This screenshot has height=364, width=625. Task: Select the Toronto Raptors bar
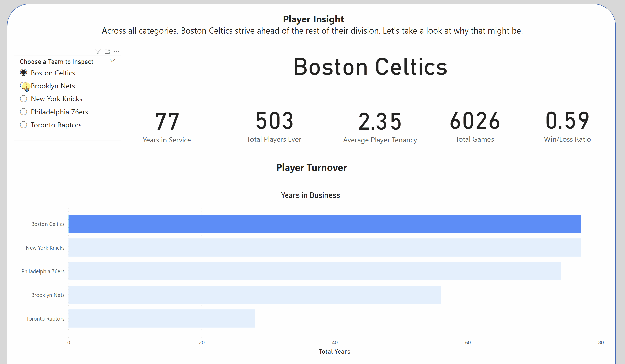pyautogui.click(x=161, y=318)
